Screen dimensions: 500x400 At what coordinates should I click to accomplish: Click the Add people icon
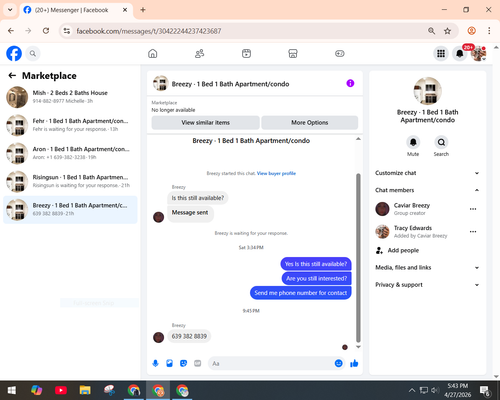pyautogui.click(x=379, y=250)
